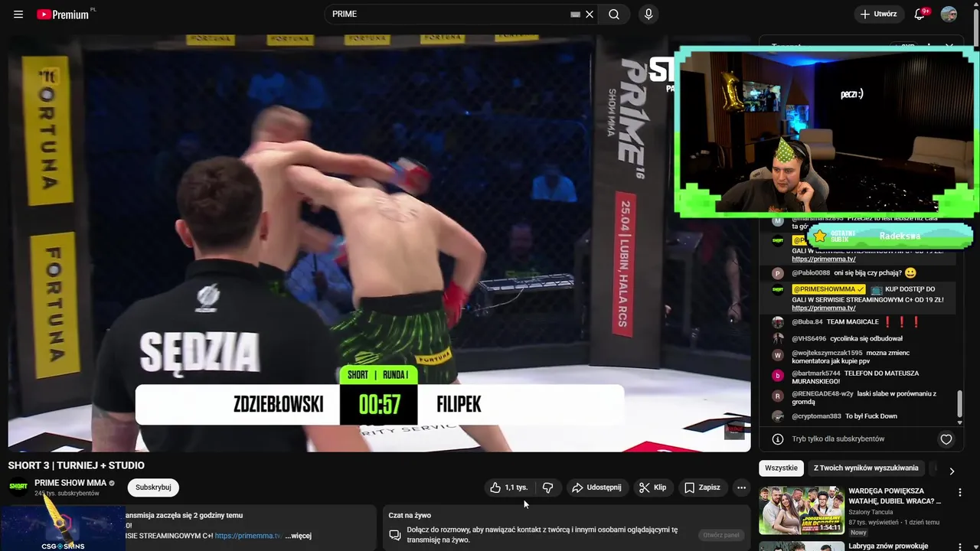Viewport: 980px width, 551px height.
Task: Click the Subskrybuj button
Action: click(x=153, y=487)
